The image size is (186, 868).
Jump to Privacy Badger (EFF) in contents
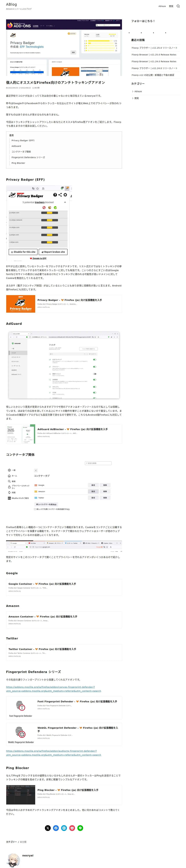23,140
